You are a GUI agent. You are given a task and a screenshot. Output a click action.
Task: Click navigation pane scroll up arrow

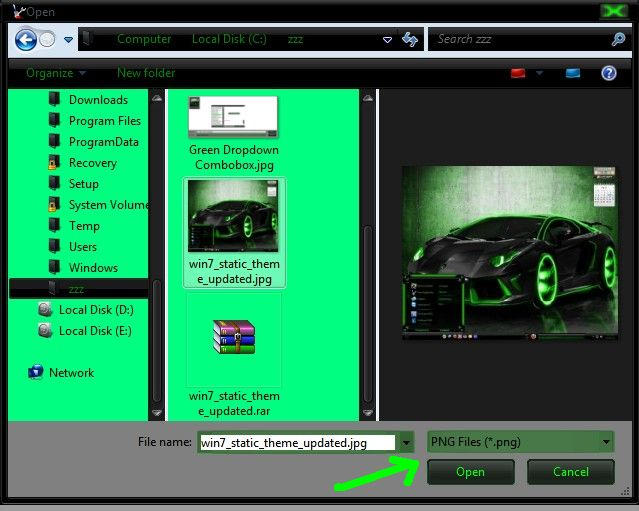[x=157, y=98]
